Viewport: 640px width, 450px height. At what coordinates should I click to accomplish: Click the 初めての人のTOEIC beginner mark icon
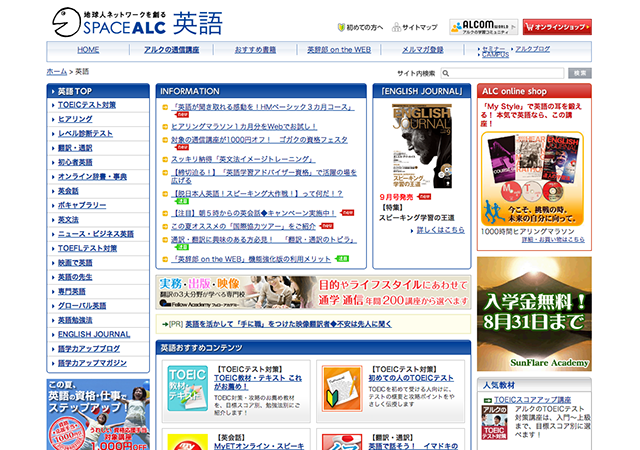click(342, 388)
